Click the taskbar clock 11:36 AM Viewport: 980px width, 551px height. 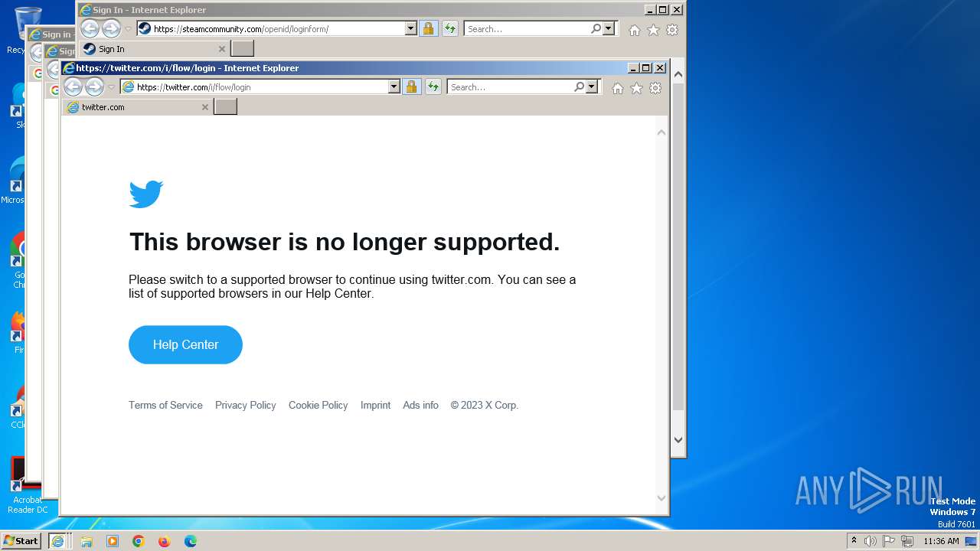tap(941, 541)
